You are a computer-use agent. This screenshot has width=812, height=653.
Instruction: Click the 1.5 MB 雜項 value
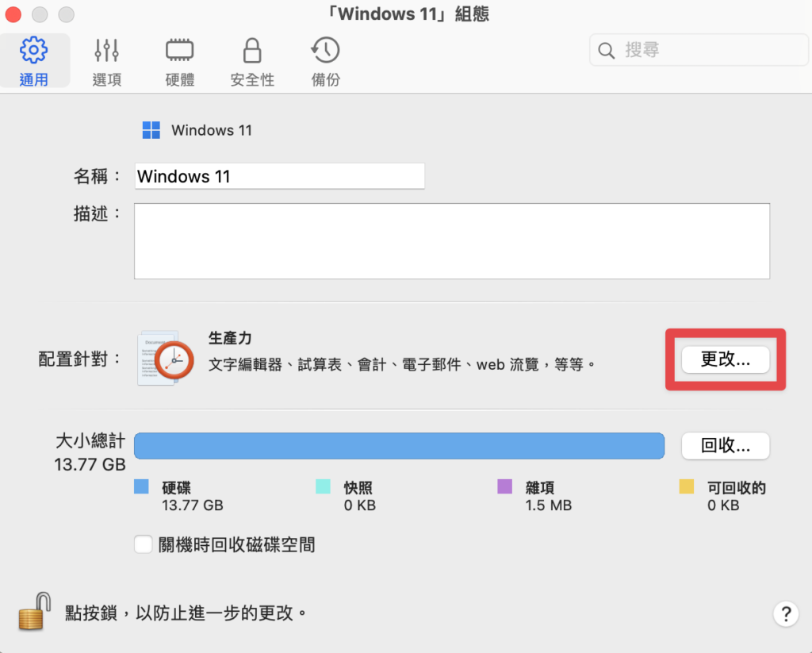point(549,505)
